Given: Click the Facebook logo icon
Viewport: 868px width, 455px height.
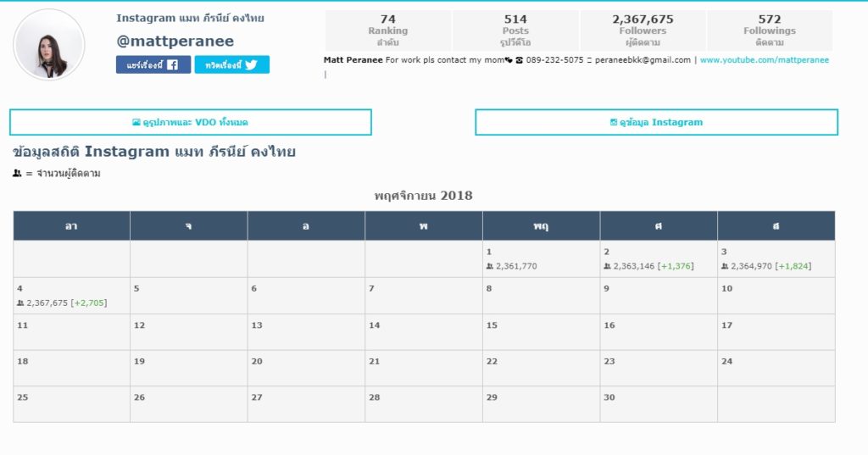Looking at the screenshot, I should pyautogui.click(x=172, y=64).
